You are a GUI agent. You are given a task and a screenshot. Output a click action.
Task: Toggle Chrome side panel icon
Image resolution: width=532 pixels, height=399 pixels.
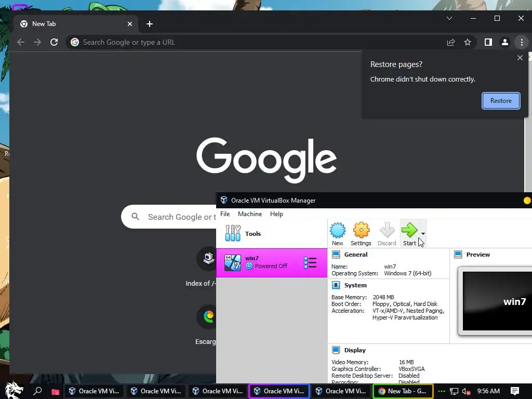point(488,42)
